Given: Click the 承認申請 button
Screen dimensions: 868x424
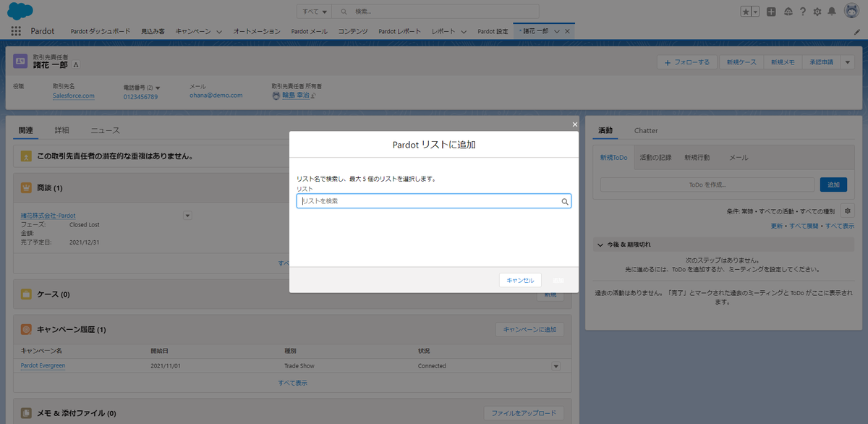Looking at the screenshot, I should click(x=821, y=62).
